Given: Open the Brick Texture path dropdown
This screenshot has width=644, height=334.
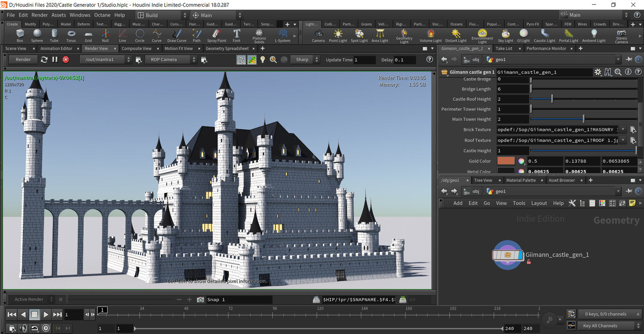Looking at the screenshot, I should (x=623, y=130).
